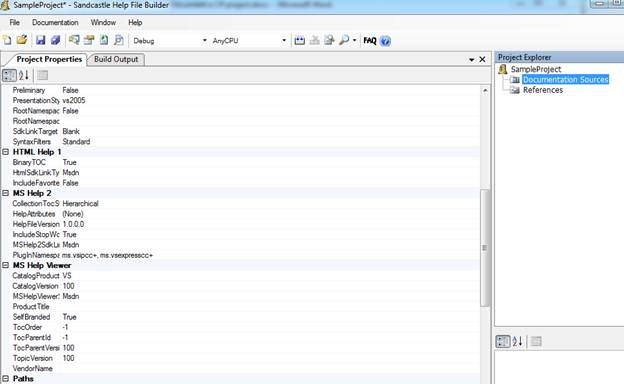Click the Save All toolbar icon
Screen dimensions: 624x384
(x=55, y=40)
